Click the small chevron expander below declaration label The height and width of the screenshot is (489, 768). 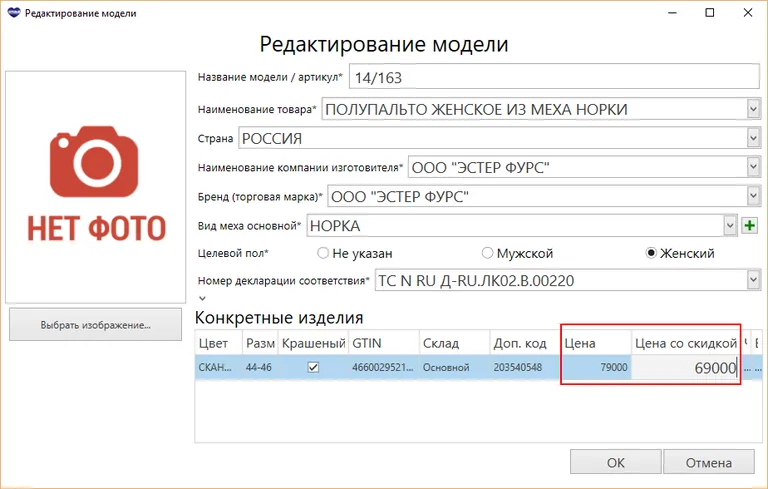[x=203, y=298]
